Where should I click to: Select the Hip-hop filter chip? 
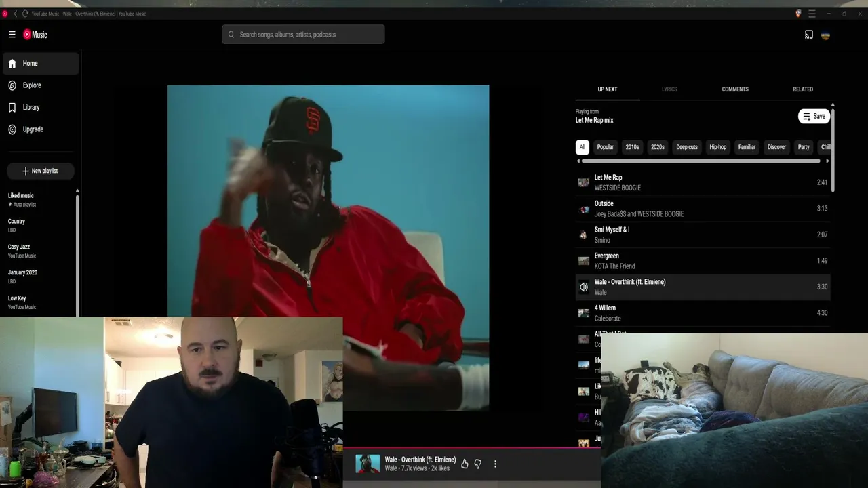717,147
